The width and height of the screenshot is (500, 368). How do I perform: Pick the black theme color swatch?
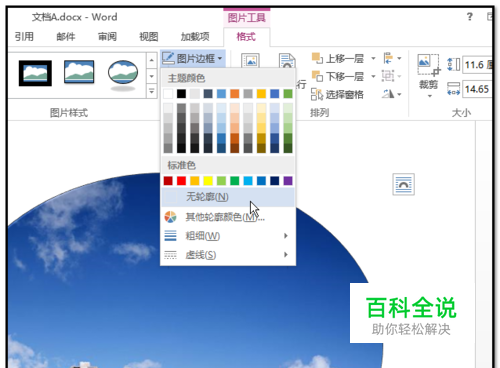pyautogui.click(x=181, y=94)
